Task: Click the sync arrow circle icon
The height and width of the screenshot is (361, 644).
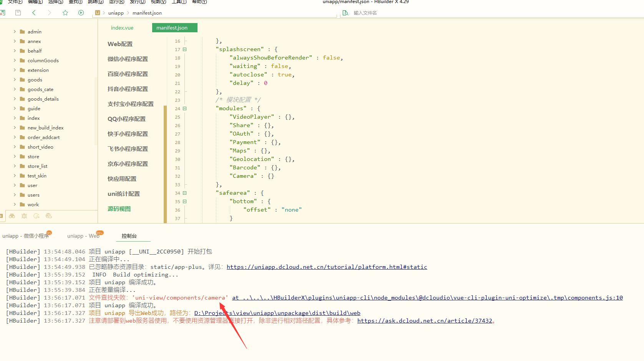Action: (x=37, y=216)
